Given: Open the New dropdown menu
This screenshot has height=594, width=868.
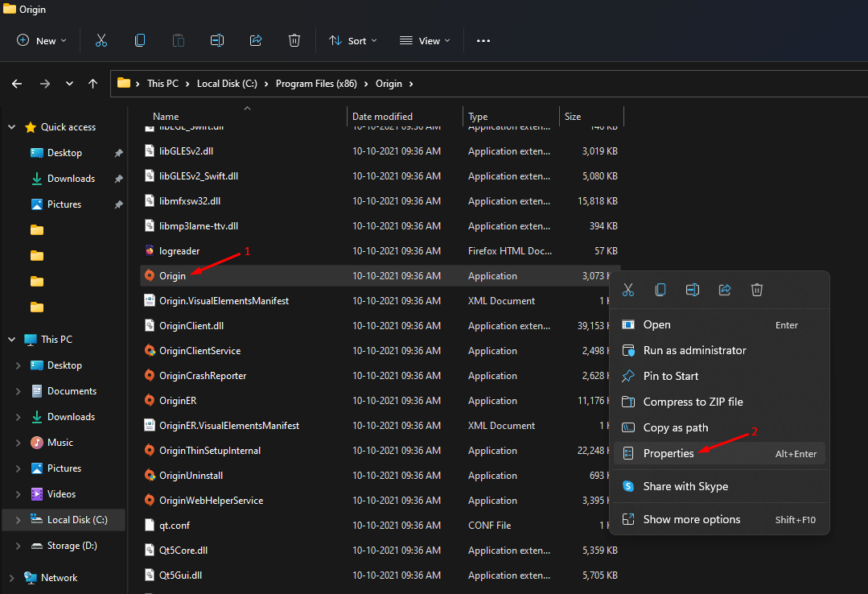Looking at the screenshot, I should pyautogui.click(x=42, y=40).
